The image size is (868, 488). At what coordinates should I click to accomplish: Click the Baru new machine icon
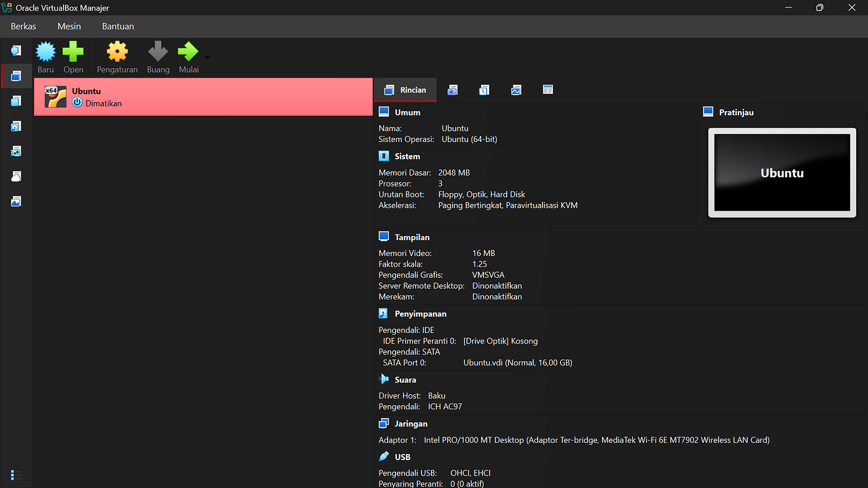coord(46,52)
